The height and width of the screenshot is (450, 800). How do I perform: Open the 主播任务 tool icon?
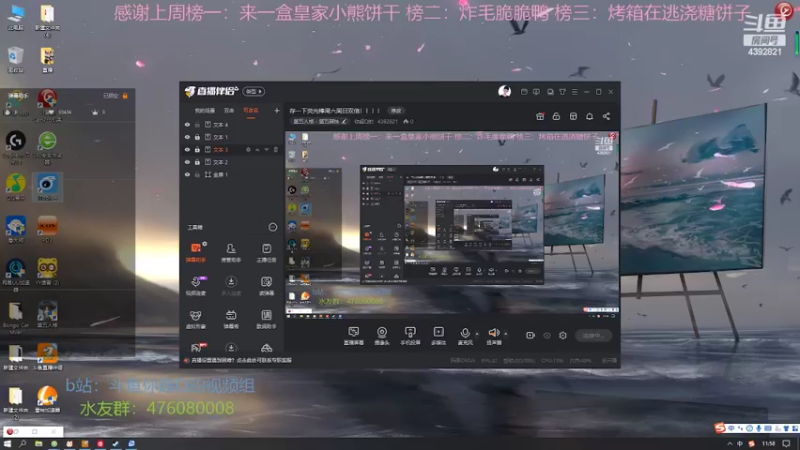coord(266,253)
